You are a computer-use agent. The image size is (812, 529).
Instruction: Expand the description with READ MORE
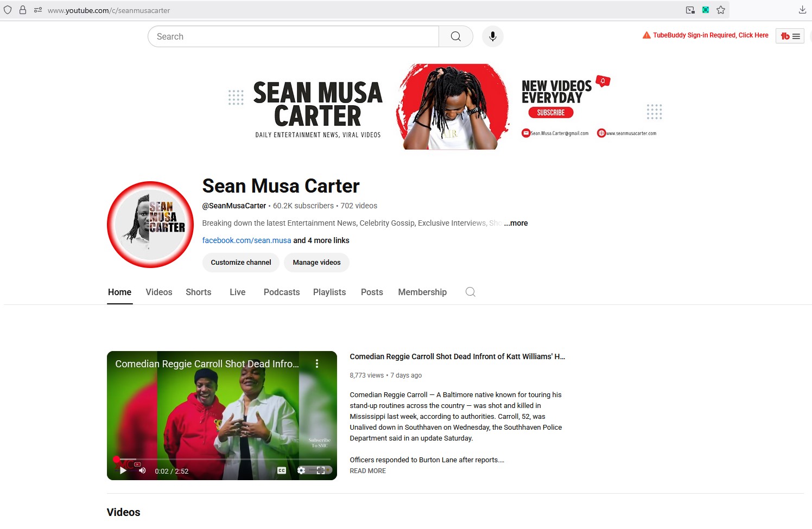368,471
